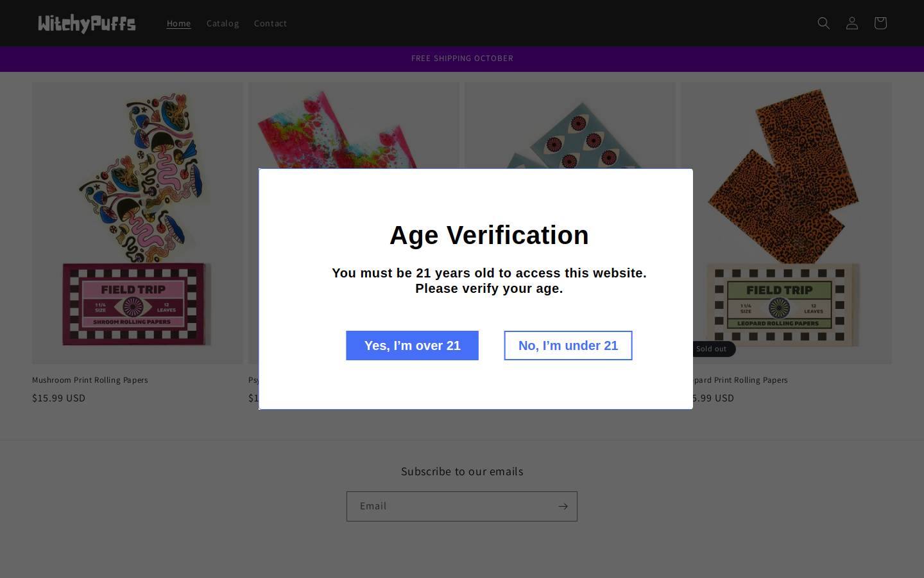Open the Contact menu item

(x=270, y=23)
